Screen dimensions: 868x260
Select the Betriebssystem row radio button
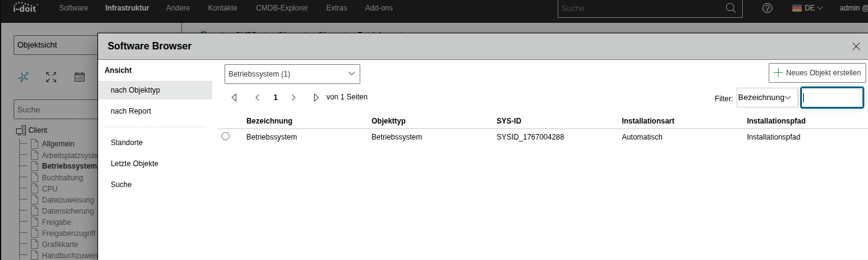point(225,136)
